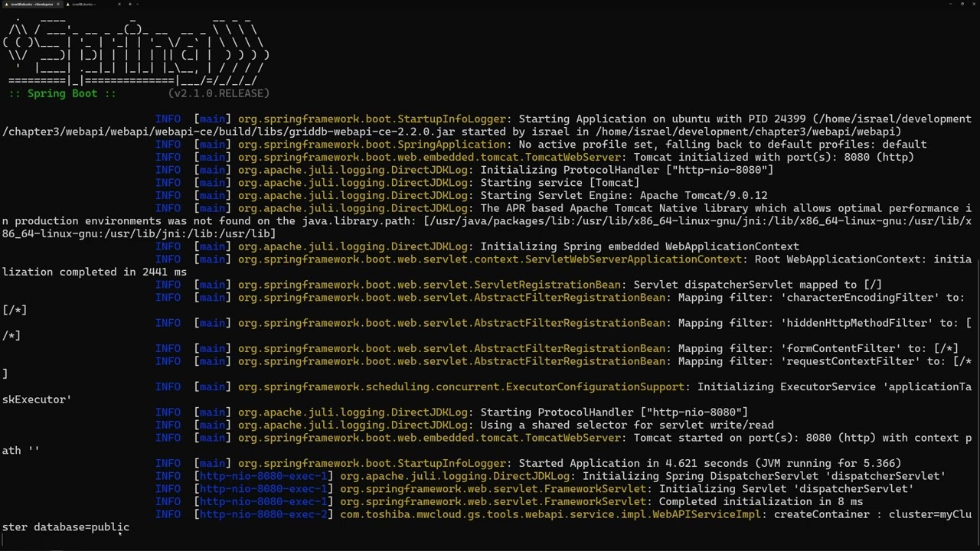Click 'Servlet dispatcherServlet mapped to [/]' message
The image size is (980, 551).
coord(758,285)
